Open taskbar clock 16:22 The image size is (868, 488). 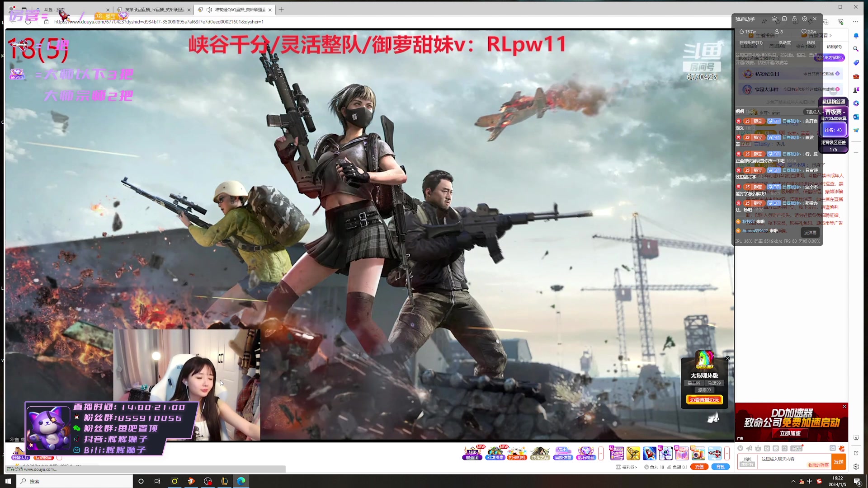tap(837, 481)
